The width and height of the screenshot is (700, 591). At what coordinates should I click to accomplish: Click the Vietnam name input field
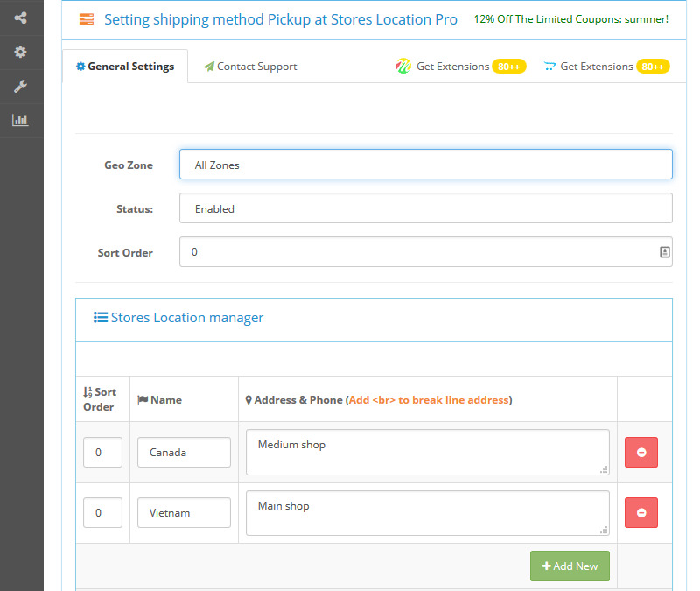[184, 512]
